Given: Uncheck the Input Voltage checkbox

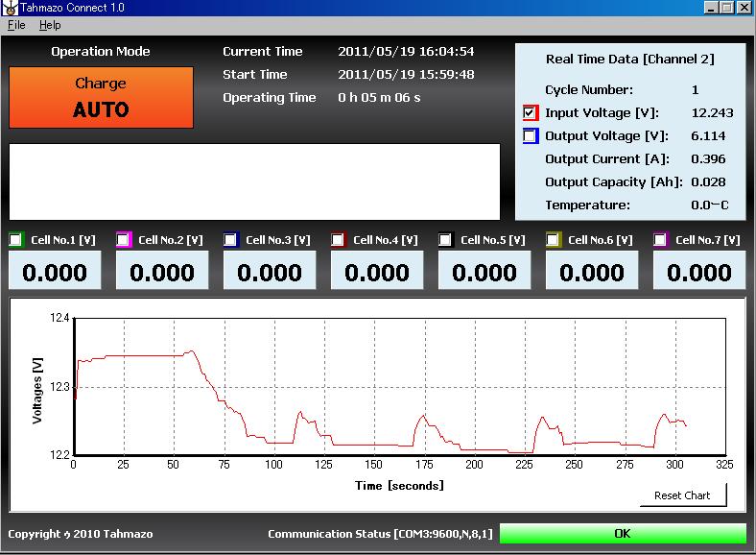Looking at the screenshot, I should click(532, 113).
